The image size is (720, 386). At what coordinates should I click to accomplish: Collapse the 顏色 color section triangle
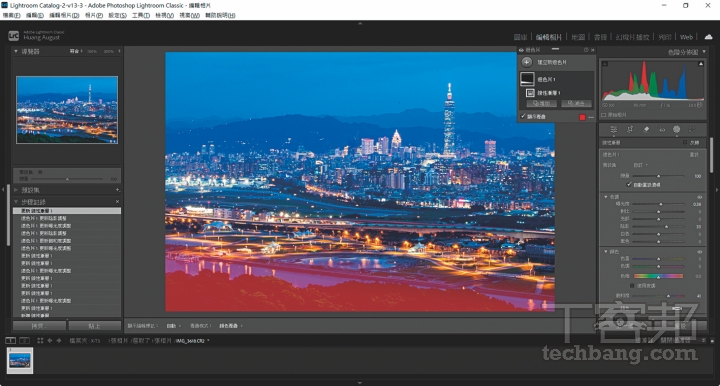pos(606,252)
